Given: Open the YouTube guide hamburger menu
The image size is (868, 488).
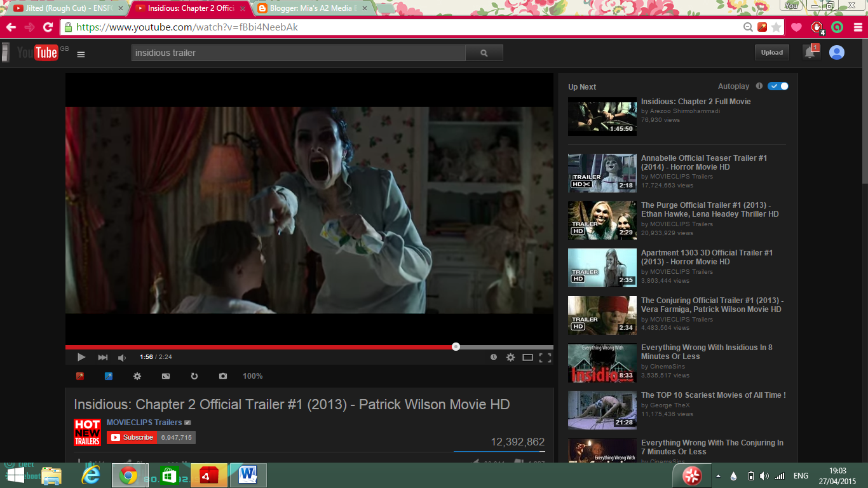Looking at the screenshot, I should 81,54.
